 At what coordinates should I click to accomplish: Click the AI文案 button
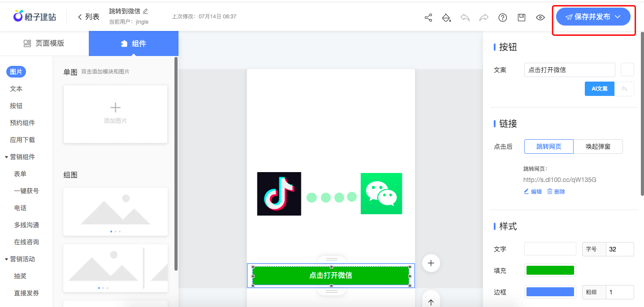coord(599,89)
